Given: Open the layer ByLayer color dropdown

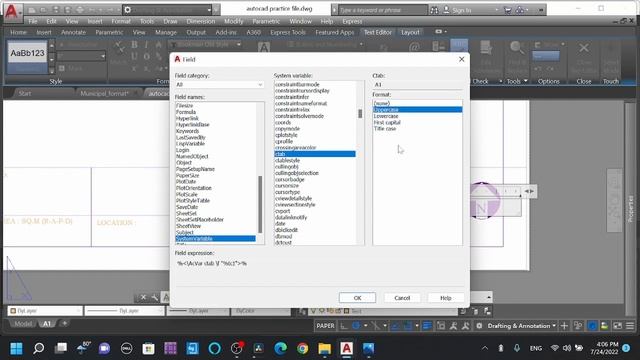Looking at the screenshot, I should [45, 311].
